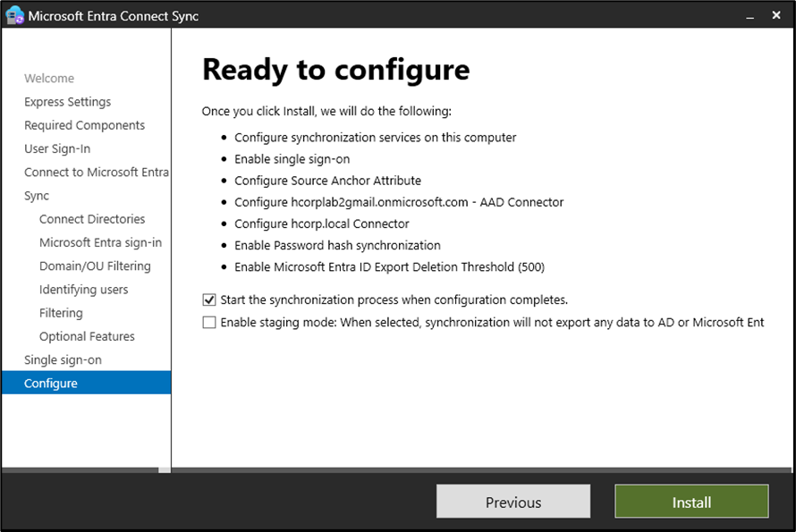The height and width of the screenshot is (532, 796).
Task: Uncheck Start the synchronization process checkbox
Action: (x=209, y=300)
